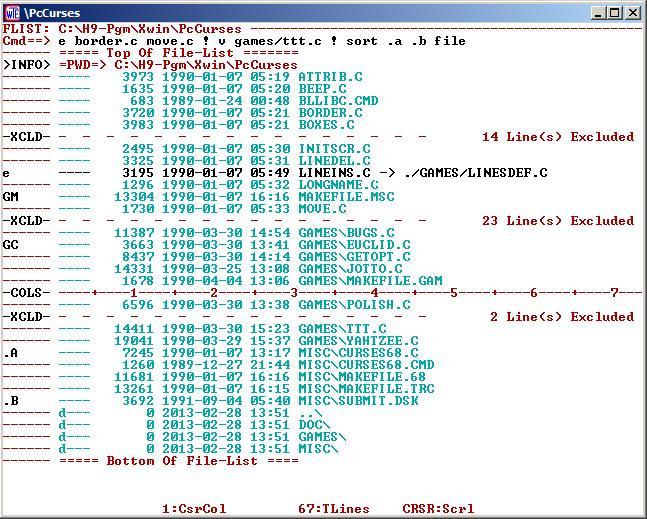
Task: Expand the 23 Line(s) Excluded row
Action: coord(557,221)
